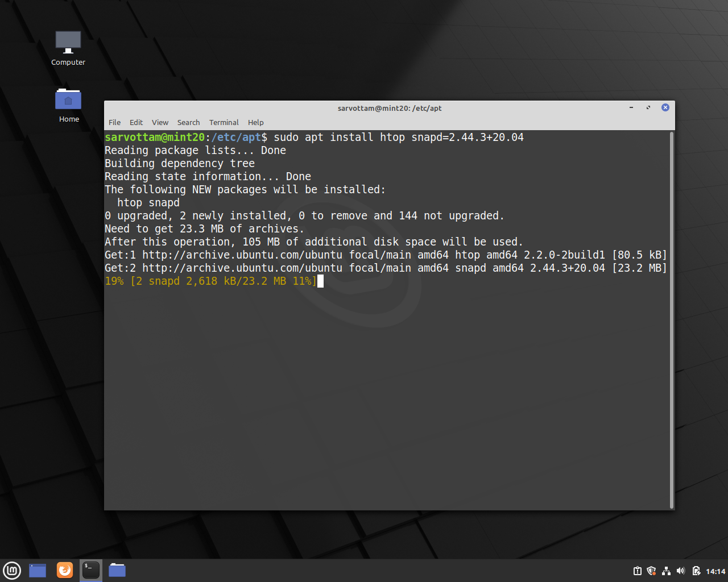Screen dimensions: 728x582
Task: Open the volume control in the tray
Action: 681,571
